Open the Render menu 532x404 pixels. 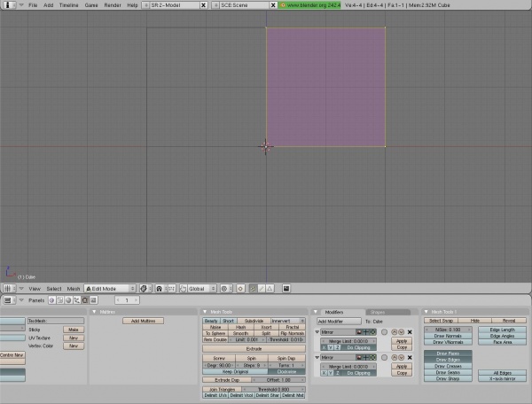(113, 5)
